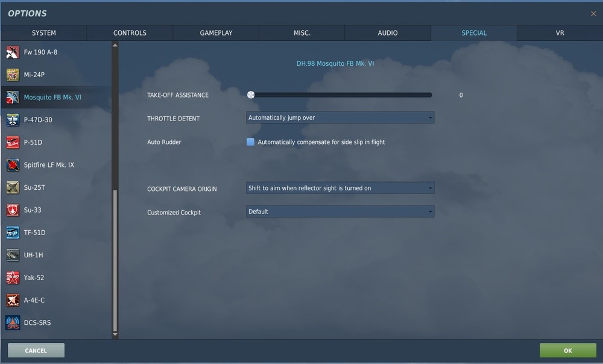Click the TF-51D module icon

[12, 233]
